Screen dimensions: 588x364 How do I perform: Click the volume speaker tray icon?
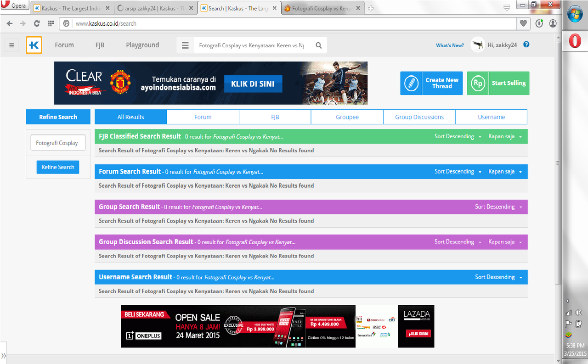point(579,313)
